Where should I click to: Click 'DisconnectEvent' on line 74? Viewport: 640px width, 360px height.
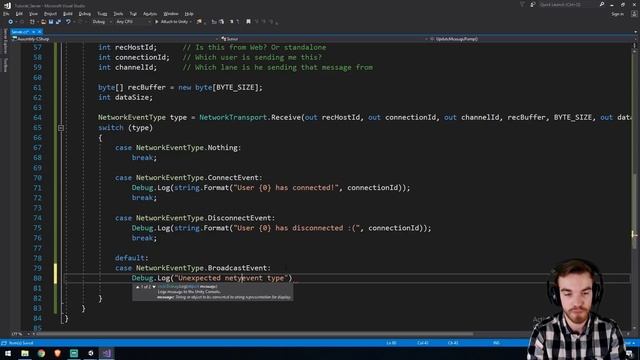tap(239, 218)
